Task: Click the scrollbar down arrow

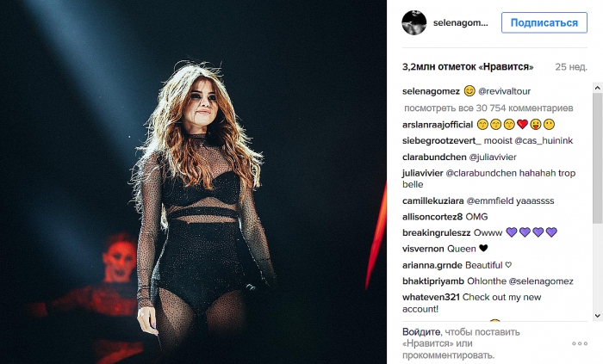Action: coord(597,316)
